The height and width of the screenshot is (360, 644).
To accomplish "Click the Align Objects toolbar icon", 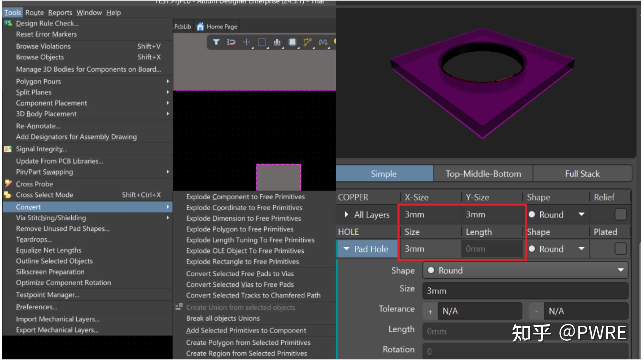I will point(277,42).
